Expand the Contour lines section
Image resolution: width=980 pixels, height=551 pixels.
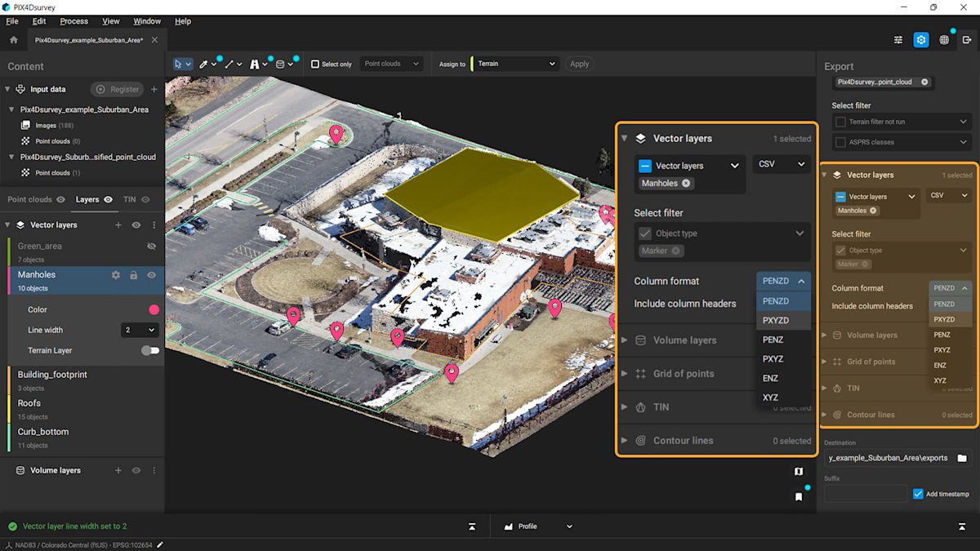click(x=625, y=440)
